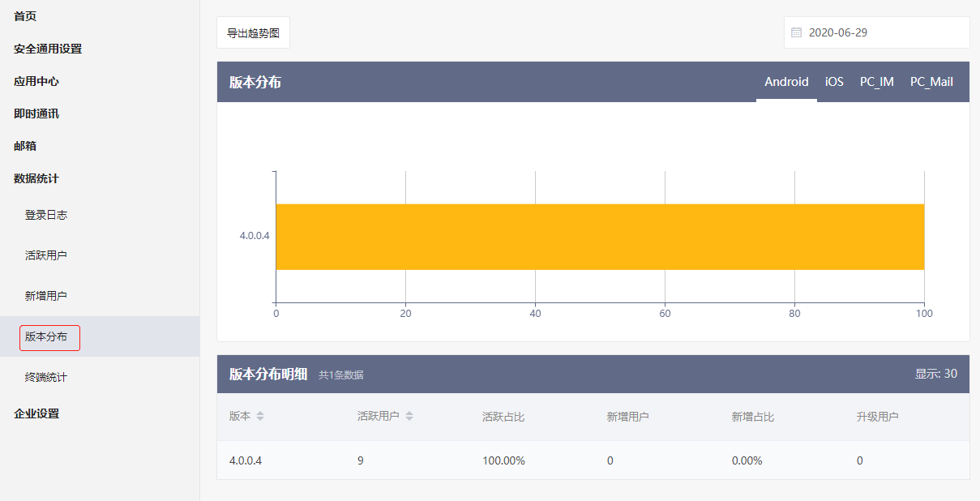Go to 首页 in the sidebar
The image size is (980, 501).
(x=25, y=16)
